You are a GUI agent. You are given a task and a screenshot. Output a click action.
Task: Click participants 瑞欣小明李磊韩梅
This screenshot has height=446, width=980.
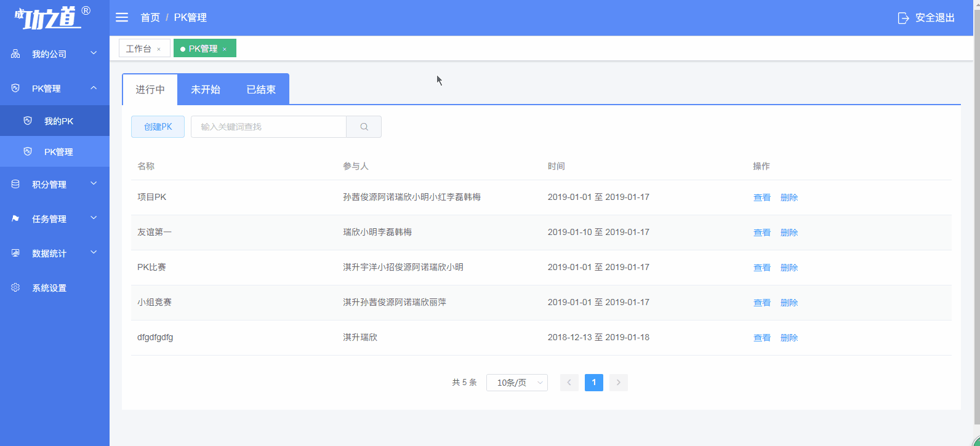tap(377, 232)
